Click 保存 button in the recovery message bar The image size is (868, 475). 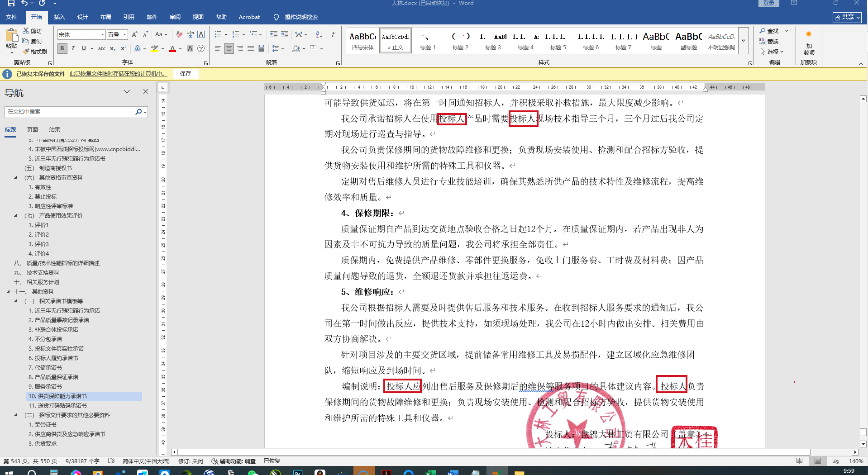coord(186,74)
